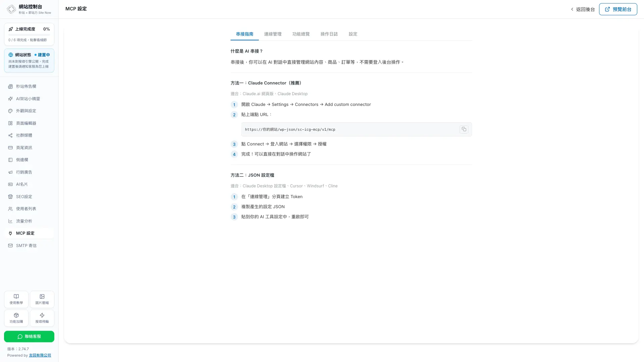
Task: Click the chart icon for 流量分析
Action: click(10, 221)
